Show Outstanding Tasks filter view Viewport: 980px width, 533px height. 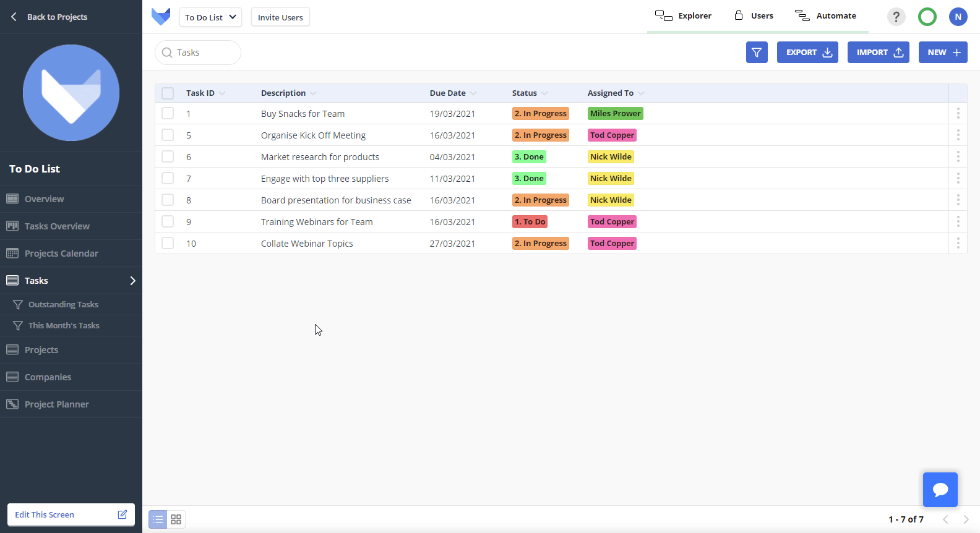(x=71, y=305)
